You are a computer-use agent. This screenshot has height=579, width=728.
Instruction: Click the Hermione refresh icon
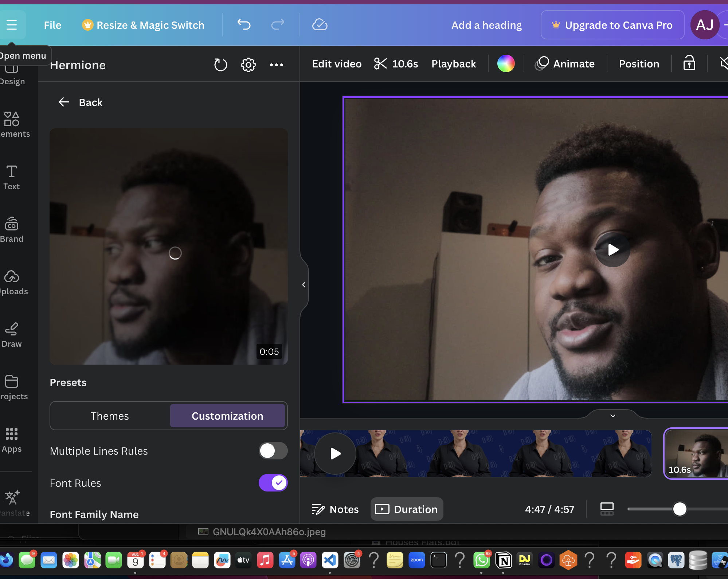[x=220, y=65]
